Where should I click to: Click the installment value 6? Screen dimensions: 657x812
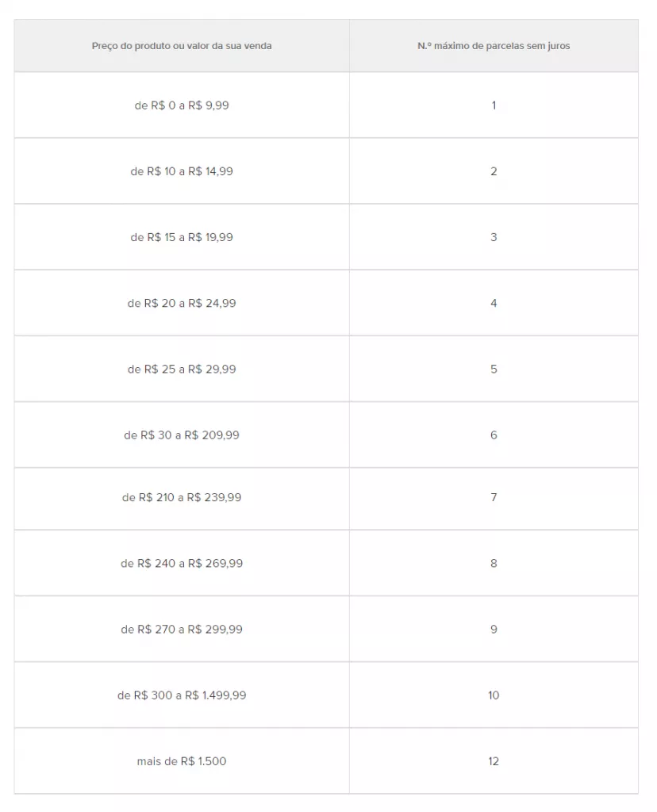point(494,435)
